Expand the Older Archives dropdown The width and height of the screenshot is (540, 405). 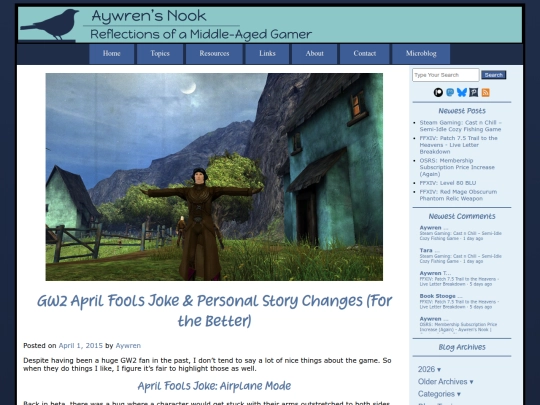(x=445, y=382)
